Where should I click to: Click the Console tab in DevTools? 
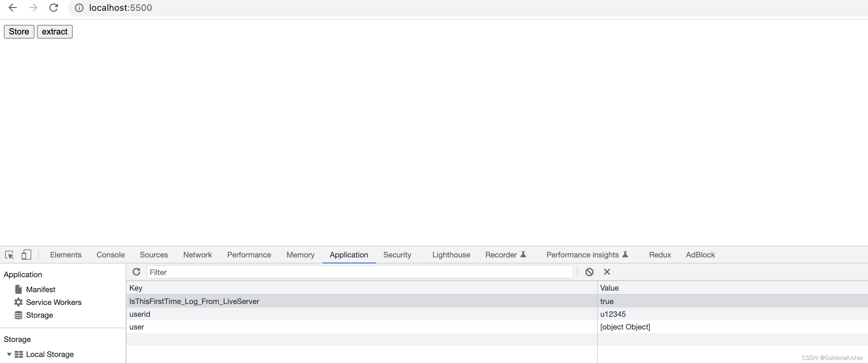(x=110, y=254)
